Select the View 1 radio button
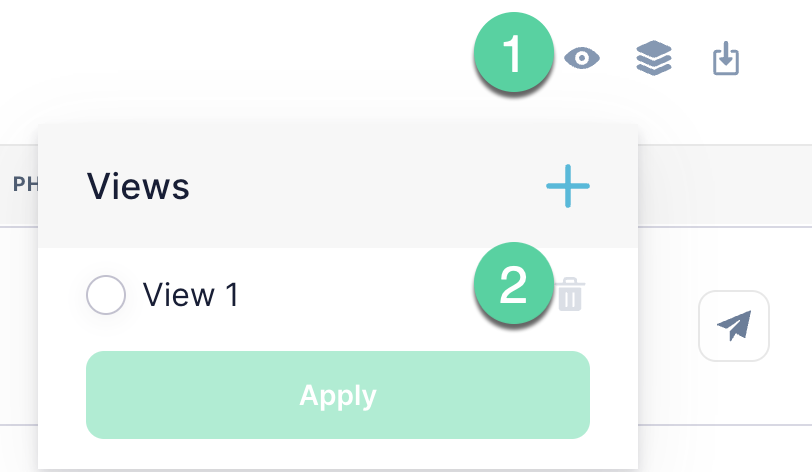Viewport: 812px width, 472px height. pos(106,295)
